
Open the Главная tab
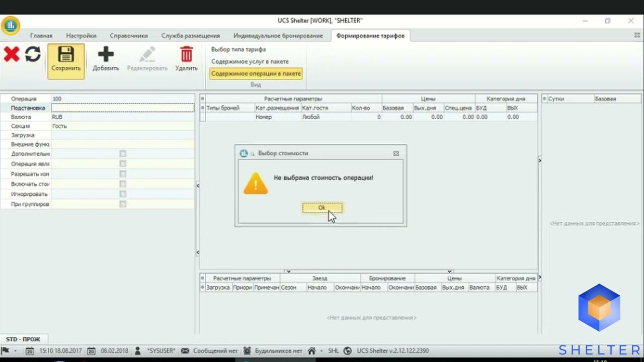[x=41, y=36]
